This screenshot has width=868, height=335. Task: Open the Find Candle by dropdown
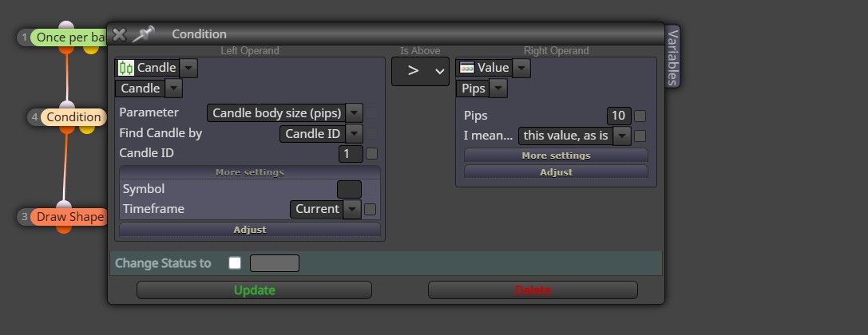[x=355, y=134]
